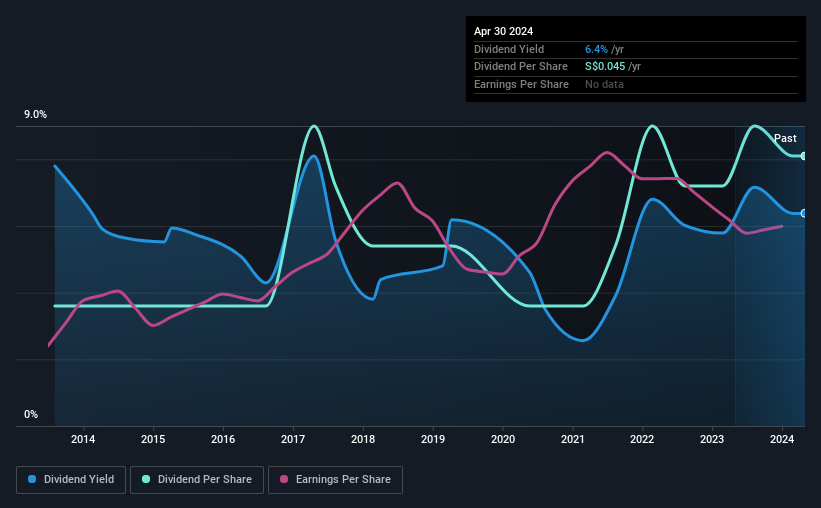Click the 6.4% dividend yield value
The image size is (821, 508).
click(x=596, y=49)
